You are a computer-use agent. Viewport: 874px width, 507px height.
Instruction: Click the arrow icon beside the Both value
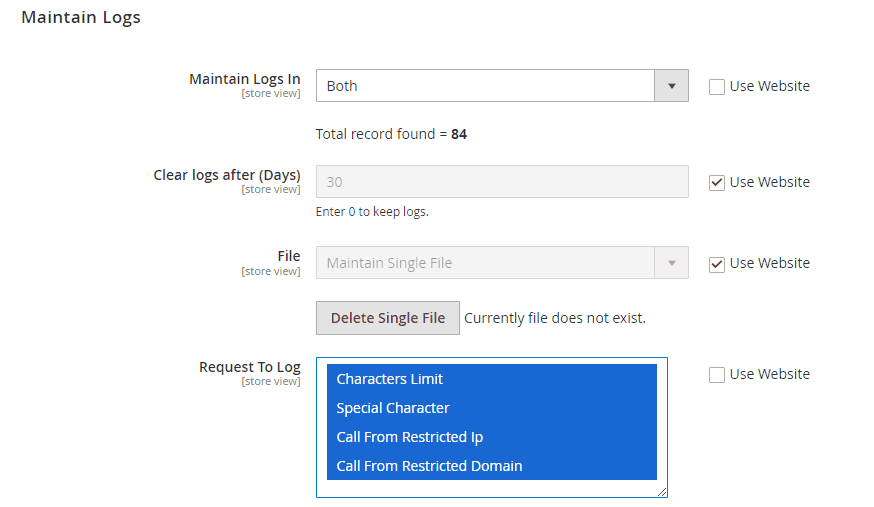pos(671,86)
